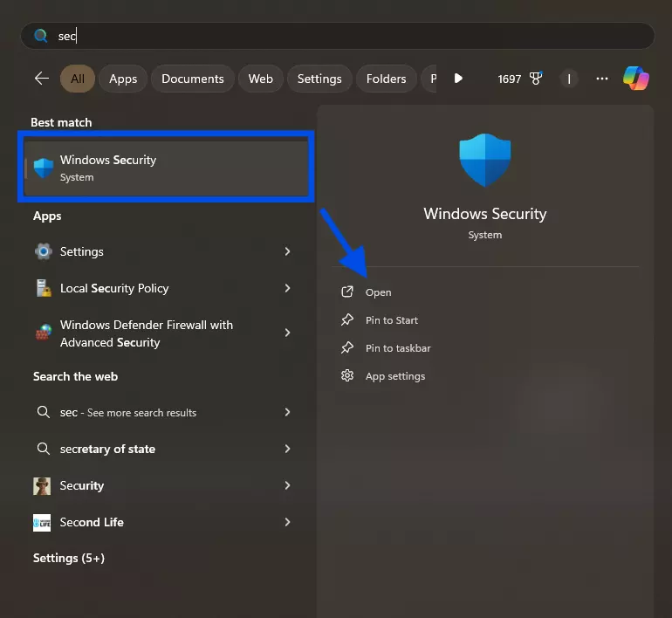Search the web for secretary of state
Image resolution: width=672 pixels, height=618 pixels.
click(x=162, y=450)
